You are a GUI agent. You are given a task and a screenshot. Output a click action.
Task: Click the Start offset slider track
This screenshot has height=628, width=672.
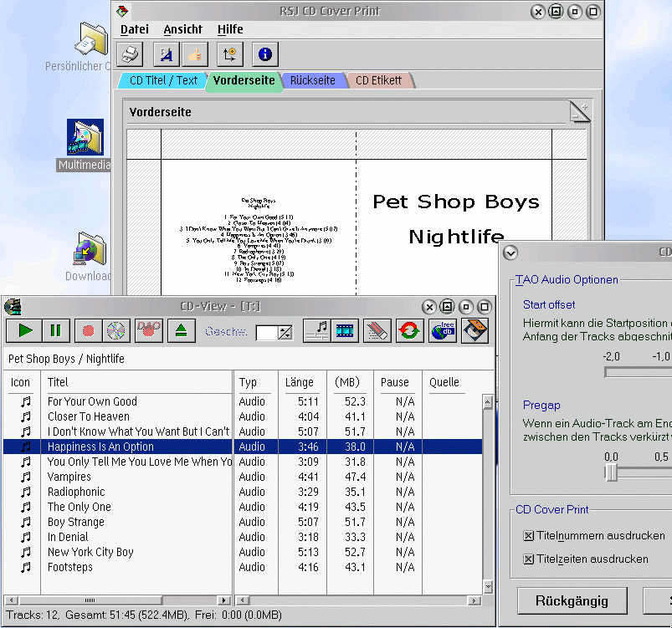click(x=638, y=372)
